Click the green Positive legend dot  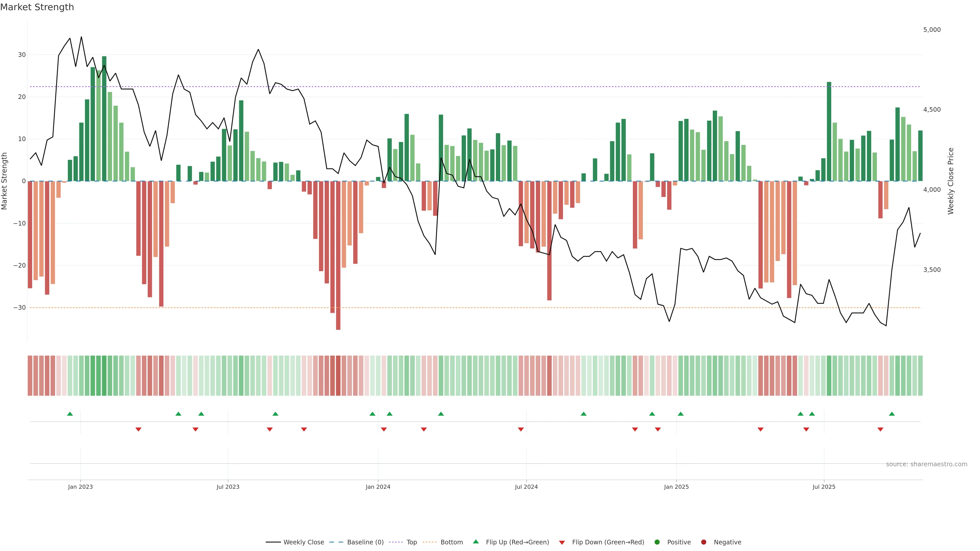click(657, 542)
